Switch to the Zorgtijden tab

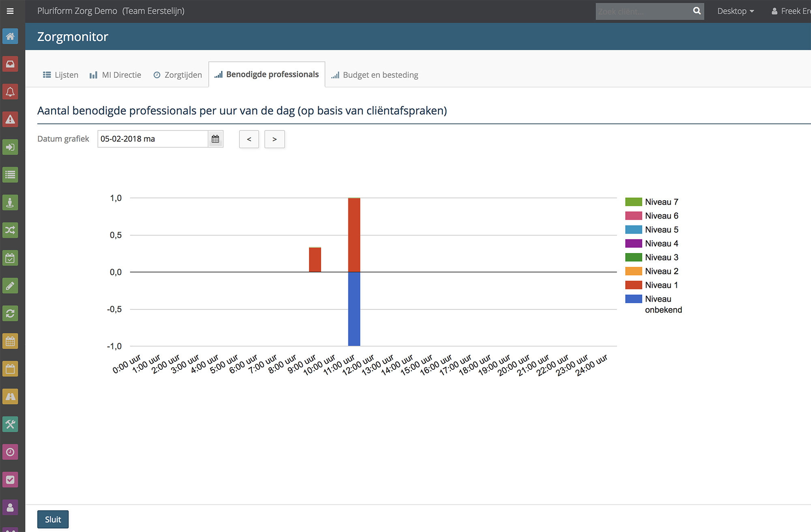pos(178,75)
